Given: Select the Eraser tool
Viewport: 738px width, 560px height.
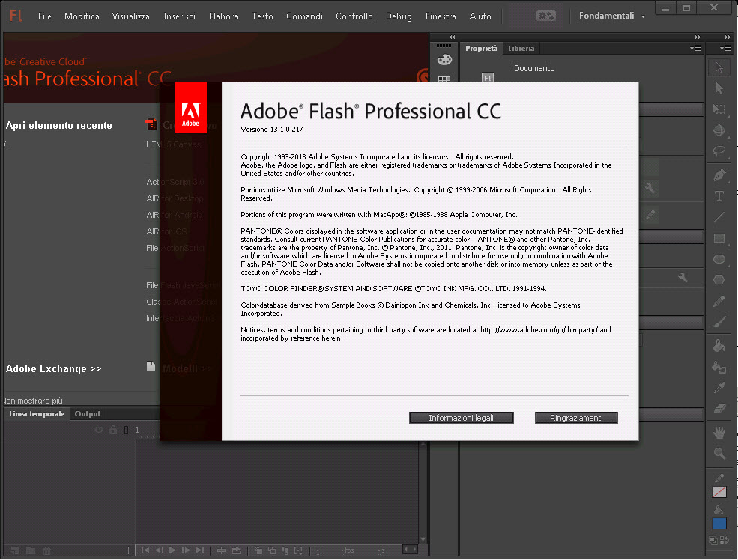Looking at the screenshot, I should click(719, 409).
